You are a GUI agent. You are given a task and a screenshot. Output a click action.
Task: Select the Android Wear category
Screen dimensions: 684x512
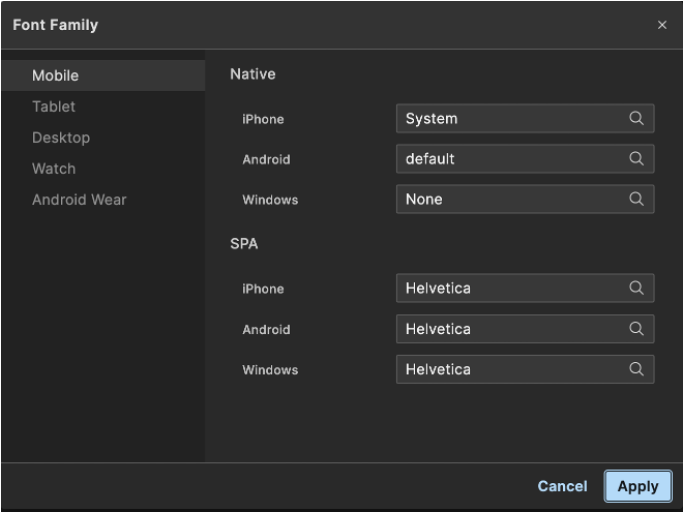pyautogui.click(x=79, y=200)
